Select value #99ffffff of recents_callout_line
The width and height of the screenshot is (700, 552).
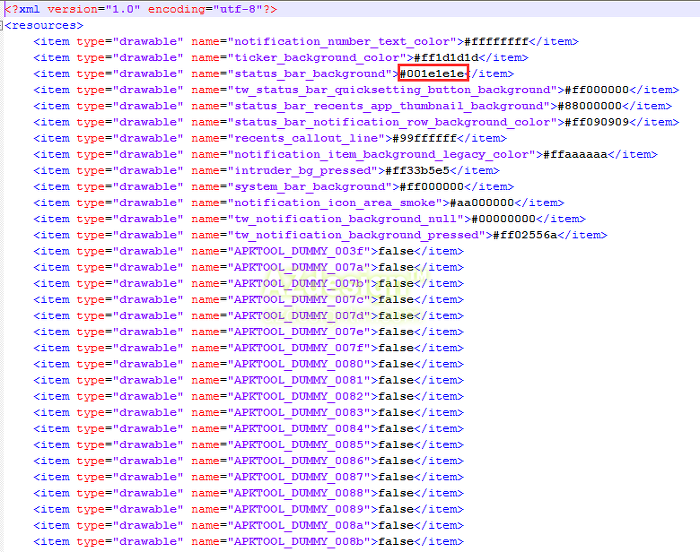(425, 138)
